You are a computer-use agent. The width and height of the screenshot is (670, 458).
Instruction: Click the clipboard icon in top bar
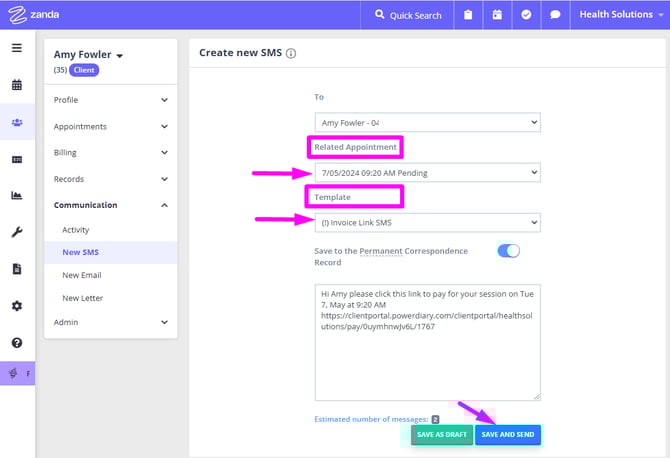click(468, 16)
